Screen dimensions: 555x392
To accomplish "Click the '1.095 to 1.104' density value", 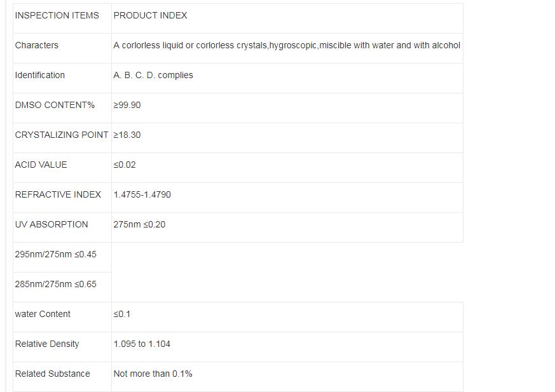I will (x=142, y=344).
